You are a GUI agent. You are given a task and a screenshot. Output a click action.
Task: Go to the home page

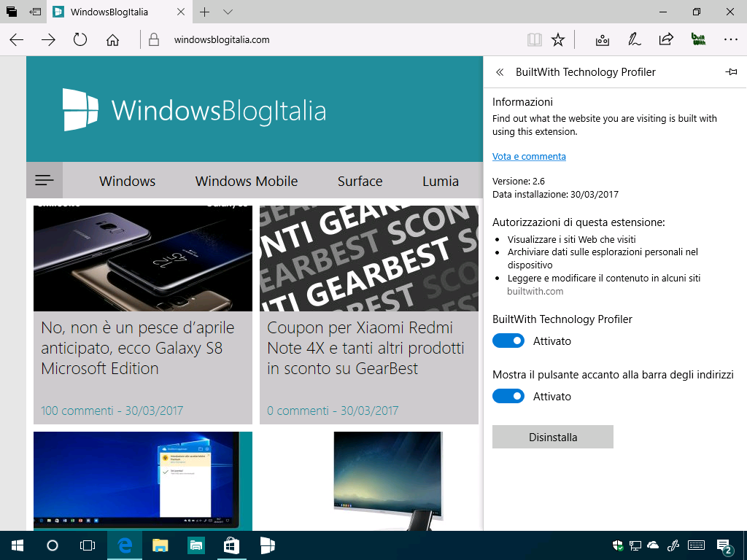(112, 39)
